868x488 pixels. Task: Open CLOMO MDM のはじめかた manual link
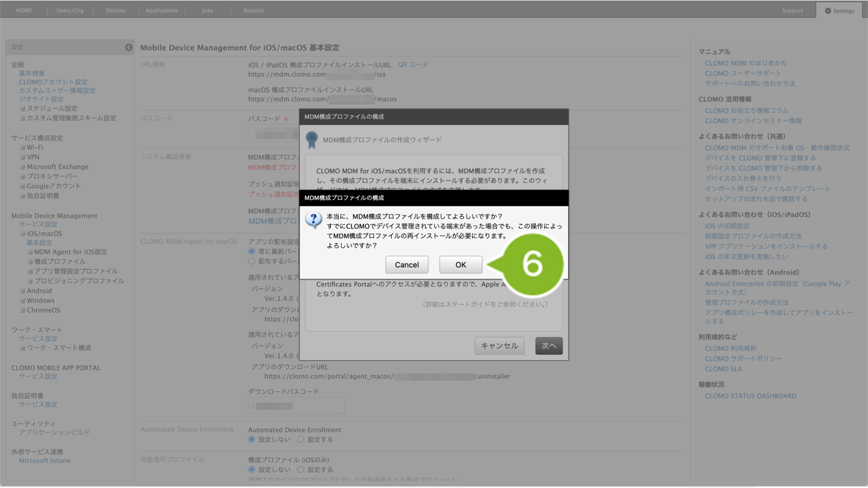(746, 63)
